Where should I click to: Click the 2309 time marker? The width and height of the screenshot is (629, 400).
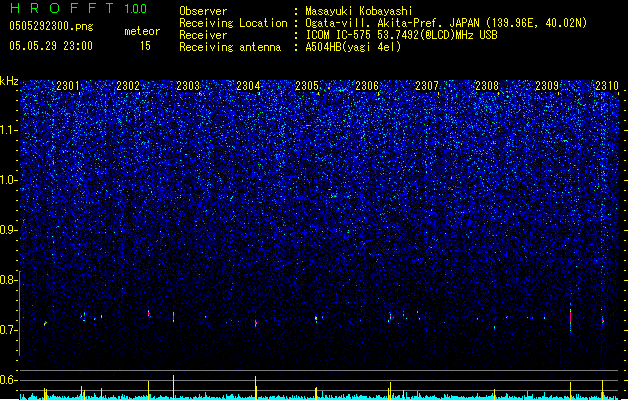(547, 86)
